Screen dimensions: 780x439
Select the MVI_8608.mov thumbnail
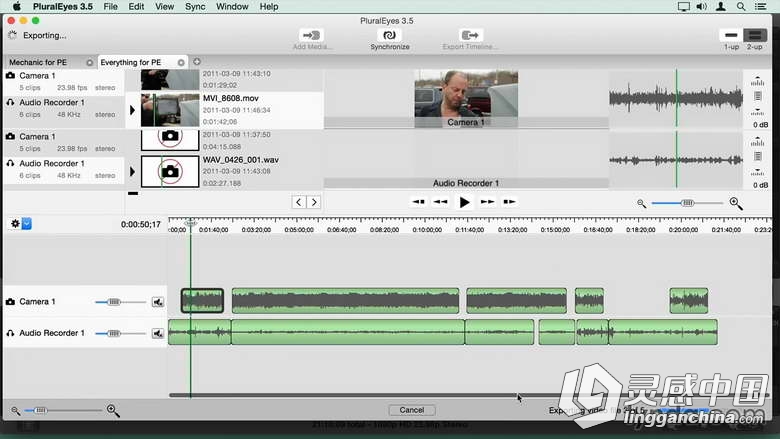(170, 110)
